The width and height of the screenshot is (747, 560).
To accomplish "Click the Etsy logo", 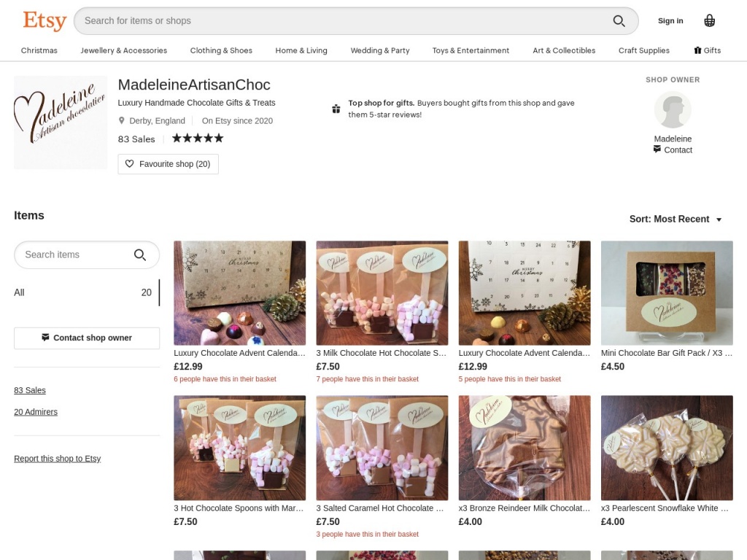I will click(x=44, y=20).
